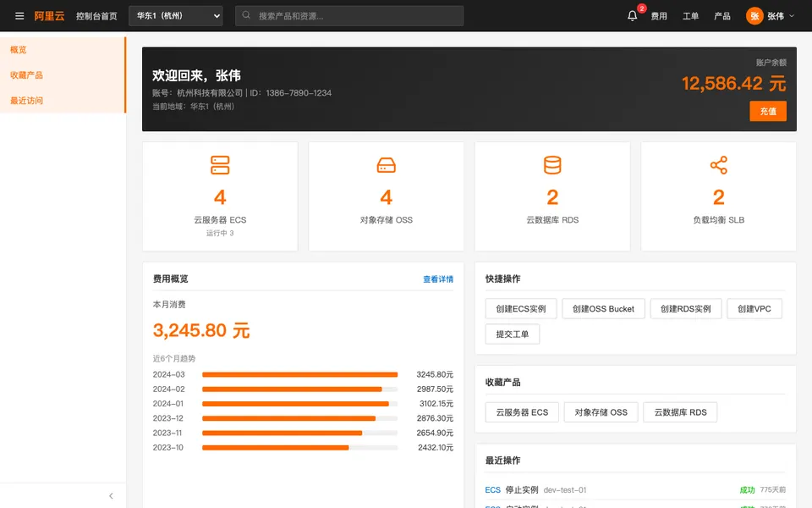Select 概览 in the sidebar
Viewport: 812px width, 508px height.
[x=62, y=50]
